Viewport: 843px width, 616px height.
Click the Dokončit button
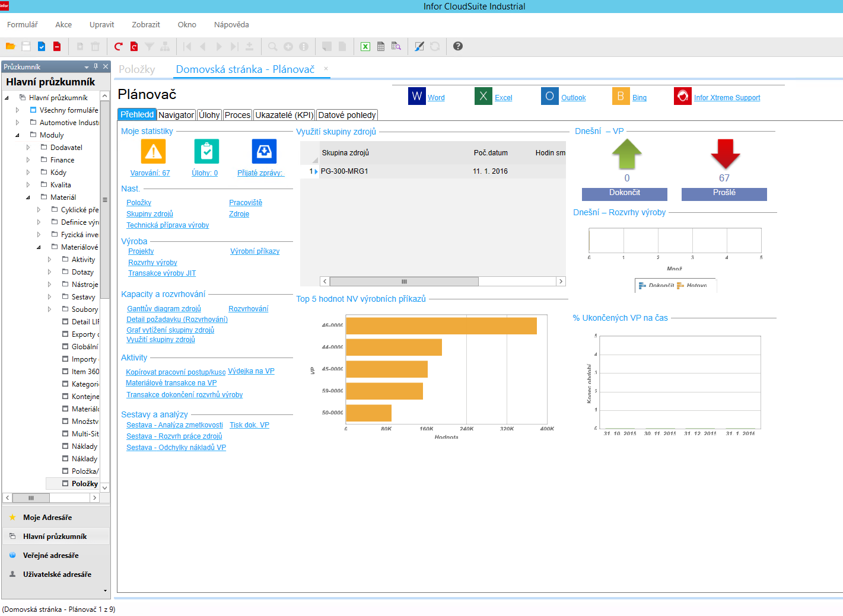625,194
